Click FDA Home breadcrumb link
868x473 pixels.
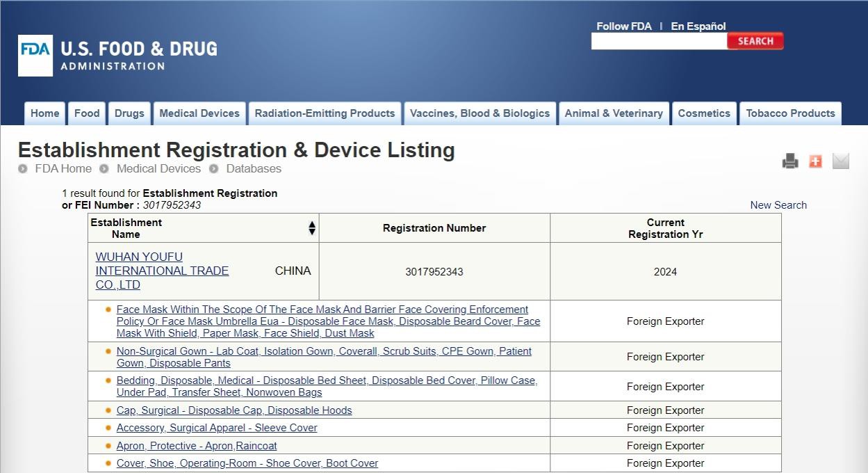click(x=63, y=168)
